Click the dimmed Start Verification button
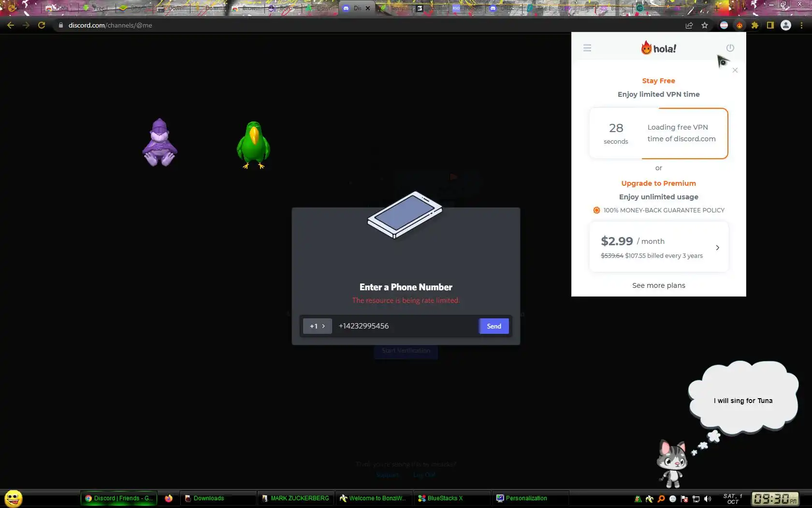This screenshot has width=812, height=508. click(x=406, y=351)
